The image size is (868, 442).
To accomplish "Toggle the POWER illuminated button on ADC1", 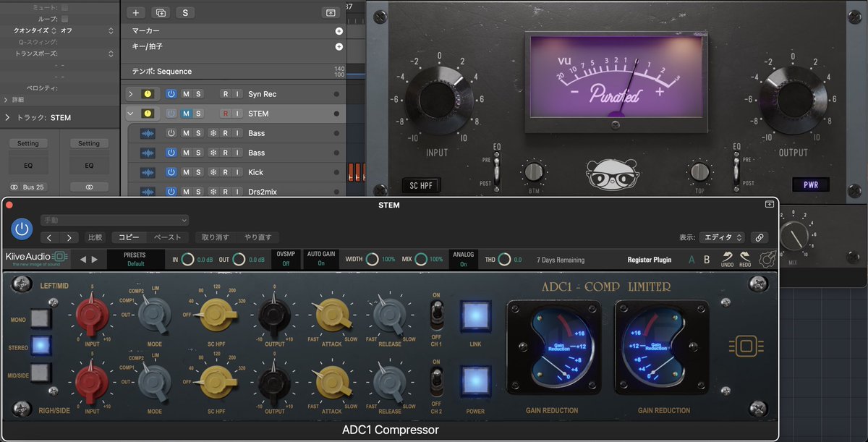I will point(475,381).
